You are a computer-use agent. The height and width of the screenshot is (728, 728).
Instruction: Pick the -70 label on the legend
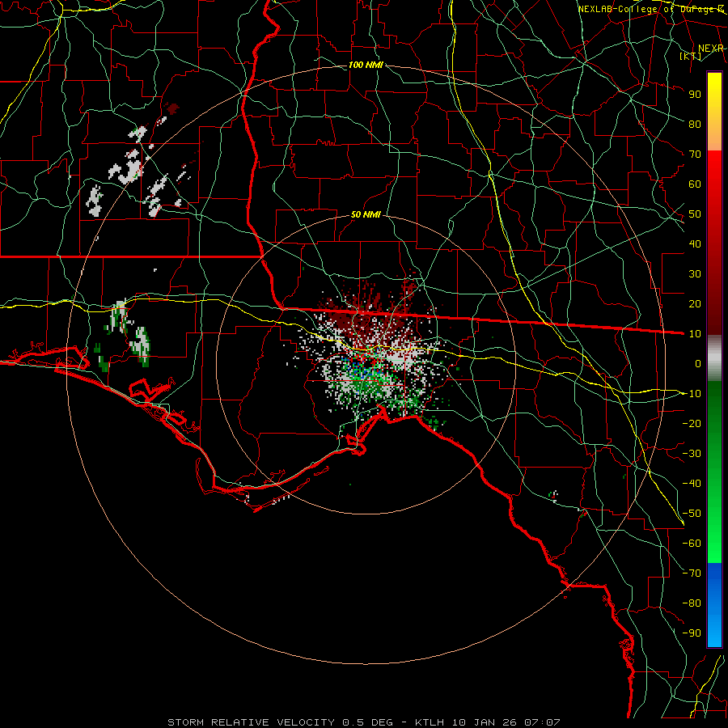[692, 573]
